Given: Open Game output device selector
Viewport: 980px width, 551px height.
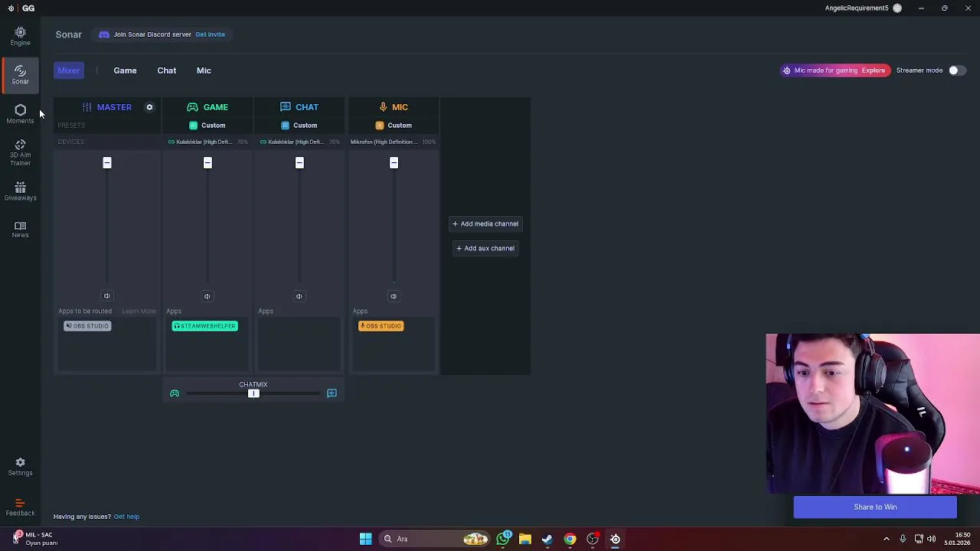Looking at the screenshot, I should tap(207, 142).
